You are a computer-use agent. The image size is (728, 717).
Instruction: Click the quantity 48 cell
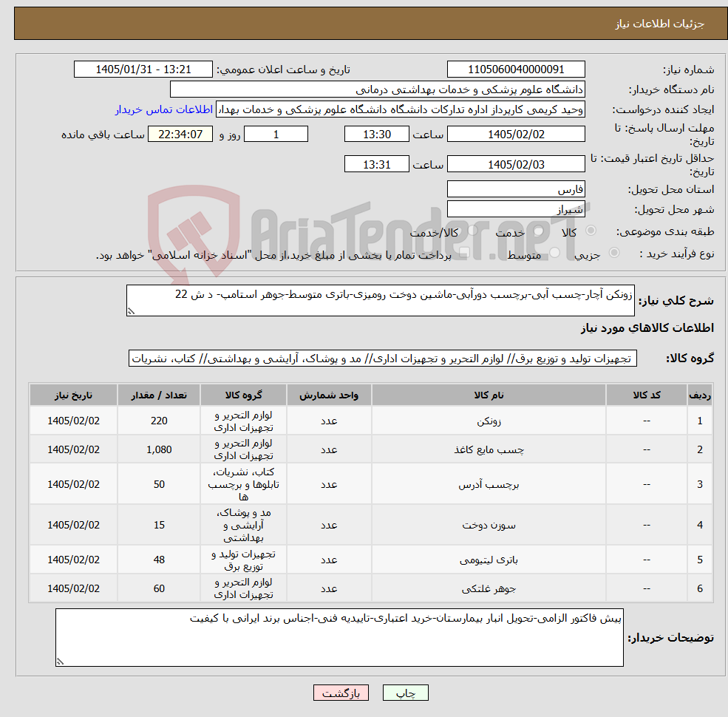[159, 560]
